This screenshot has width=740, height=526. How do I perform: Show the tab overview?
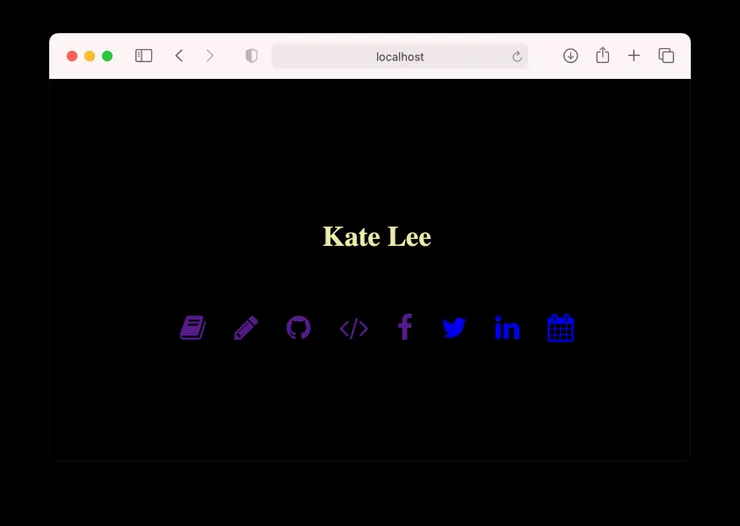(666, 56)
